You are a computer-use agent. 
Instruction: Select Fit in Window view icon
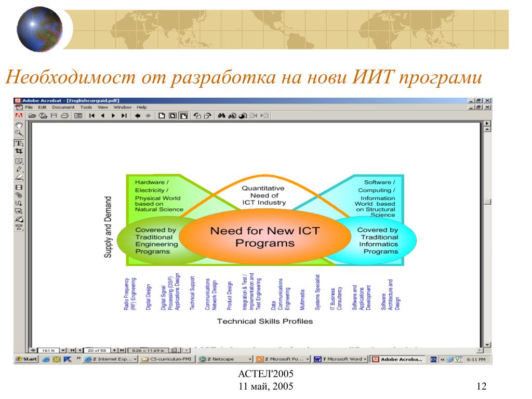[x=172, y=116]
